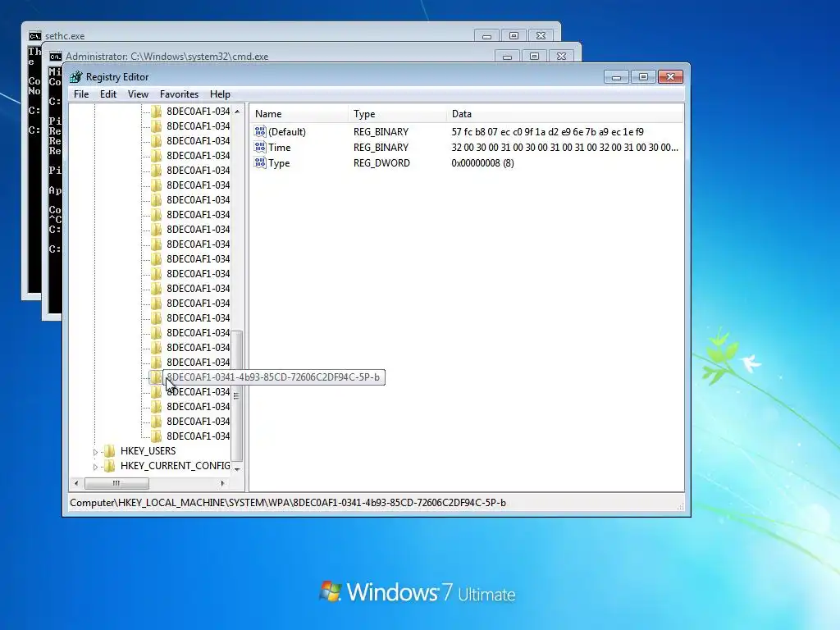Close the Registry Editor window
The width and height of the screenshot is (840, 630).
(x=670, y=76)
